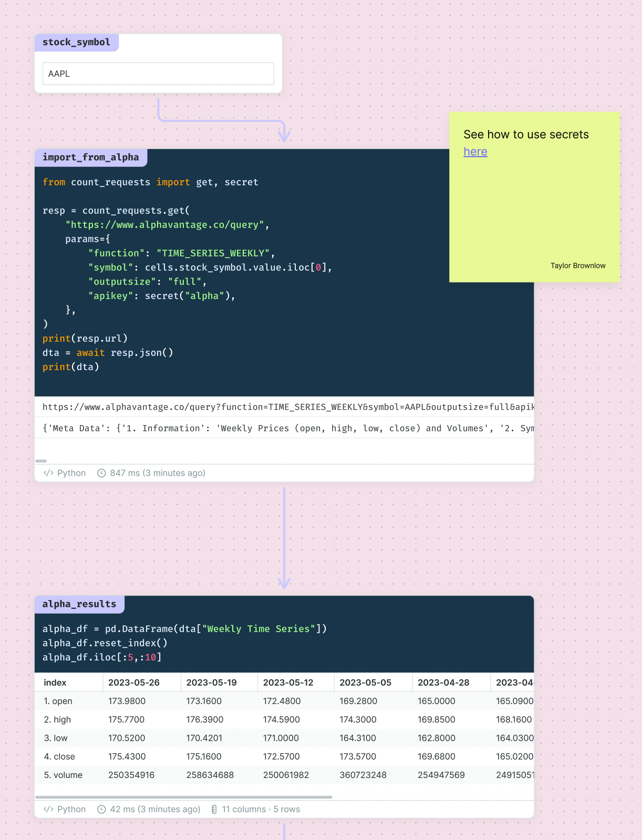Click the 'dta = await resp.json()' code line
This screenshot has height=840, width=642.
[x=108, y=353]
